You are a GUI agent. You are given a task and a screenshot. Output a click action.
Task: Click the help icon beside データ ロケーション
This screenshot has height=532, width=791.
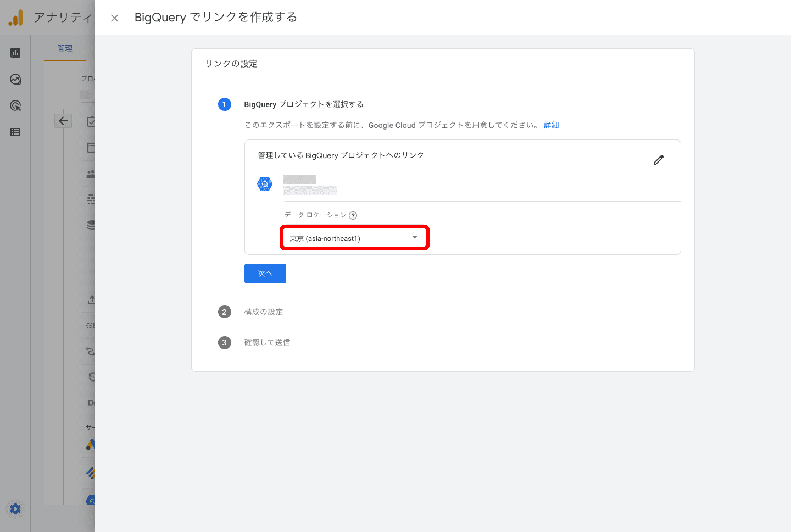353,216
